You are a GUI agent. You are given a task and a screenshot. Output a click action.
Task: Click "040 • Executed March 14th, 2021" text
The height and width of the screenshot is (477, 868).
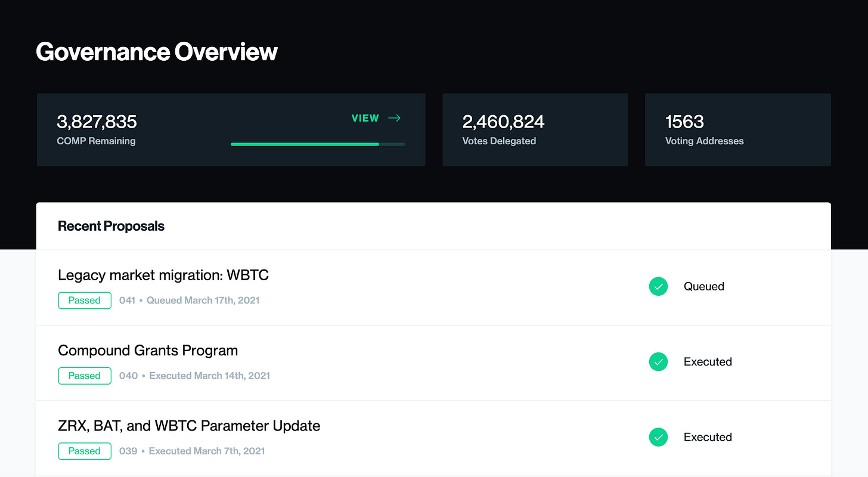coord(194,376)
